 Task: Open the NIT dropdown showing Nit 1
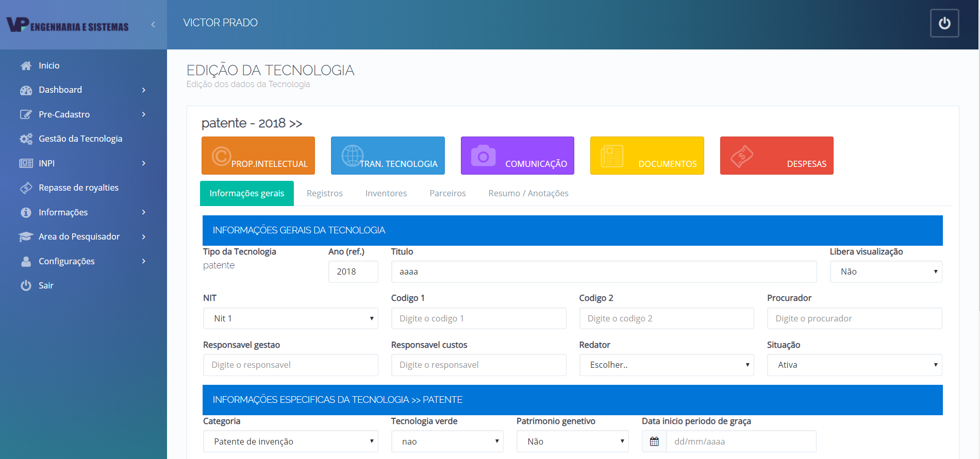[290, 318]
